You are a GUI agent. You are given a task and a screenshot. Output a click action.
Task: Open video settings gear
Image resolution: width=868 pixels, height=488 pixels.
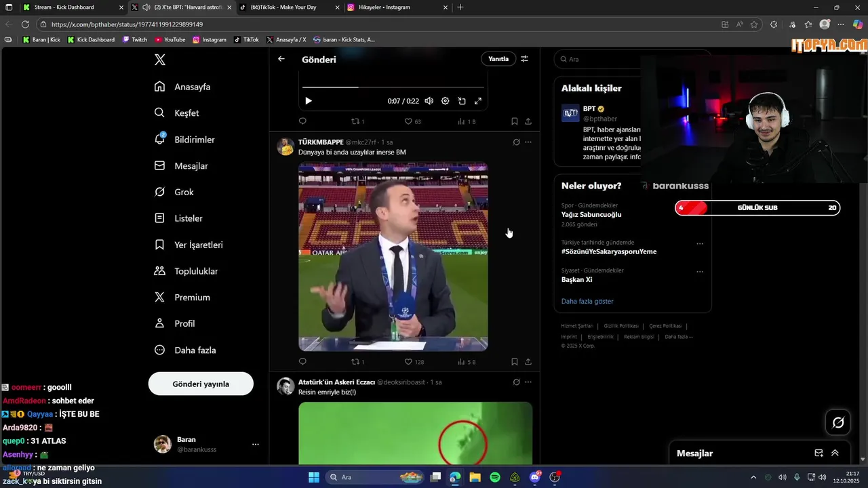coord(446,101)
